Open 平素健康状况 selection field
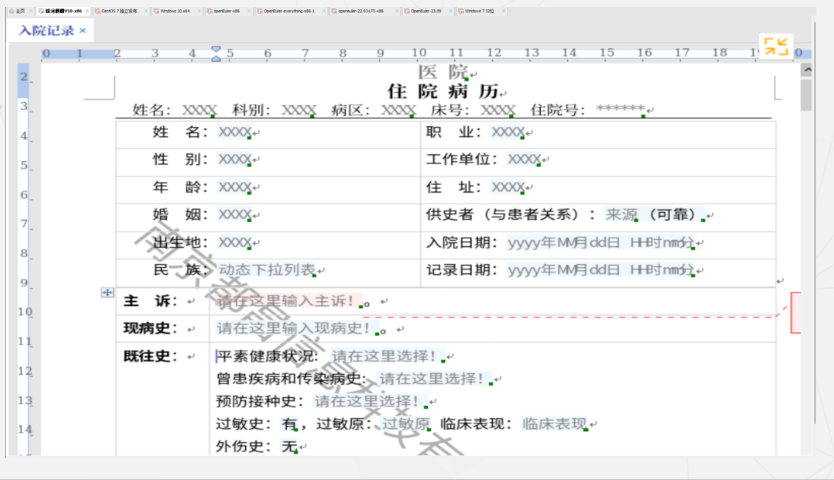 tap(384, 356)
